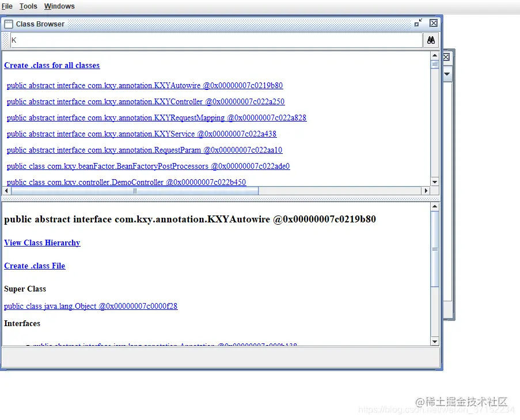Open java.lang.Object super class link

click(x=91, y=306)
